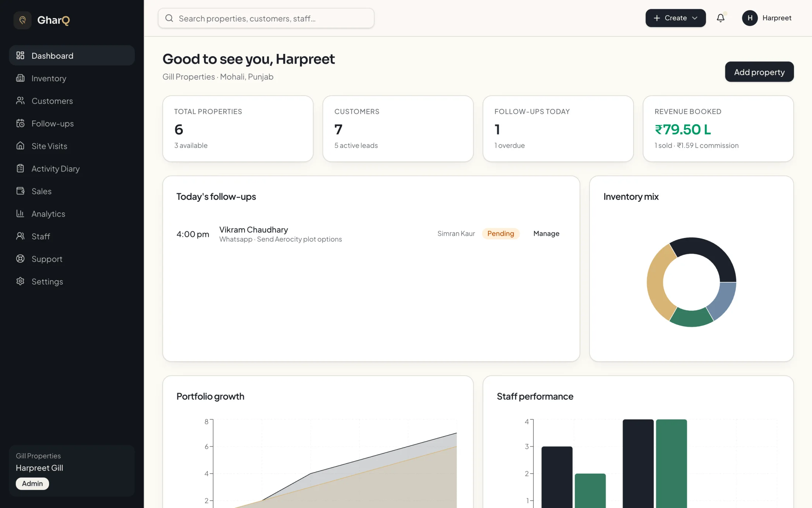Click the Support lifebuoy icon
The image size is (812, 508).
tap(20, 259)
